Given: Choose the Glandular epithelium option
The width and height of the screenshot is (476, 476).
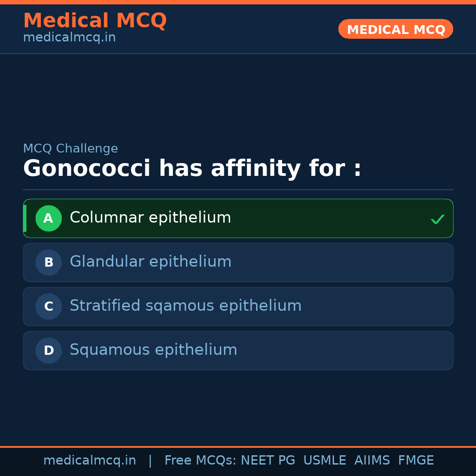Looking at the screenshot, I should (150, 262).
